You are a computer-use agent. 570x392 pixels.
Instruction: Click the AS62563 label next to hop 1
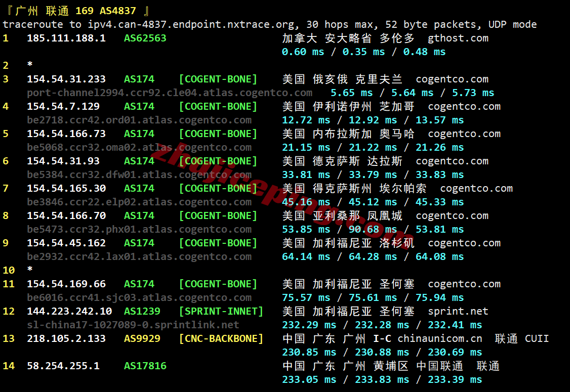point(144,37)
